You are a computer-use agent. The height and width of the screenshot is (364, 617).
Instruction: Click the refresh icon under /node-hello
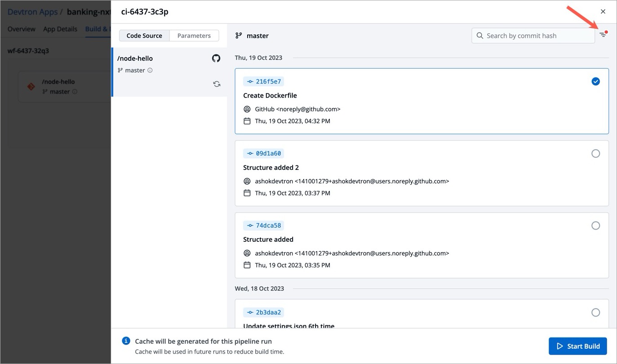pos(217,84)
